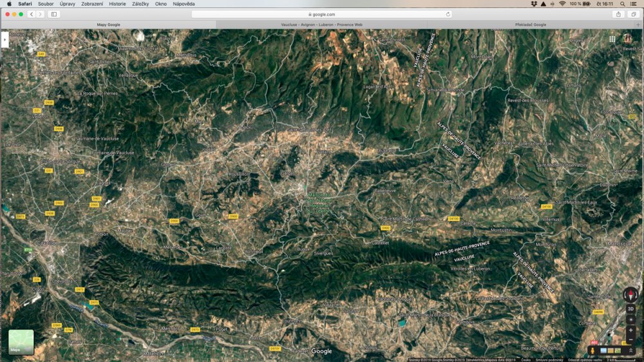This screenshot has height=362, width=644.
Task: Check the battery status icon
Action: pyautogui.click(x=587, y=4)
